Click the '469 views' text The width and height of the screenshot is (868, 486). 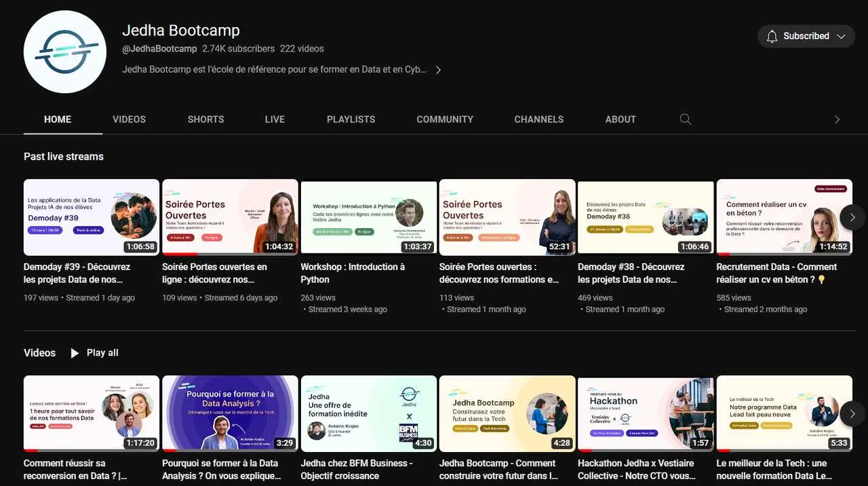point(595,298)
